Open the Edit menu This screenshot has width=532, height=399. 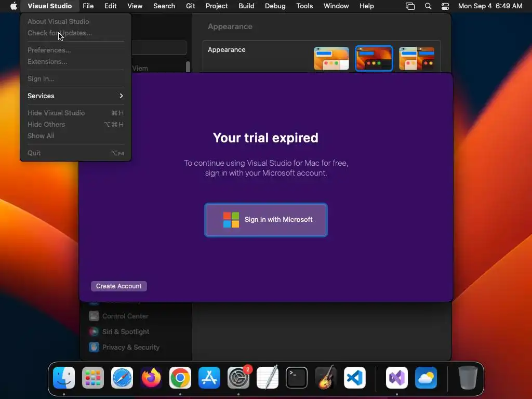pyautogui.click(x=110, y=6)
